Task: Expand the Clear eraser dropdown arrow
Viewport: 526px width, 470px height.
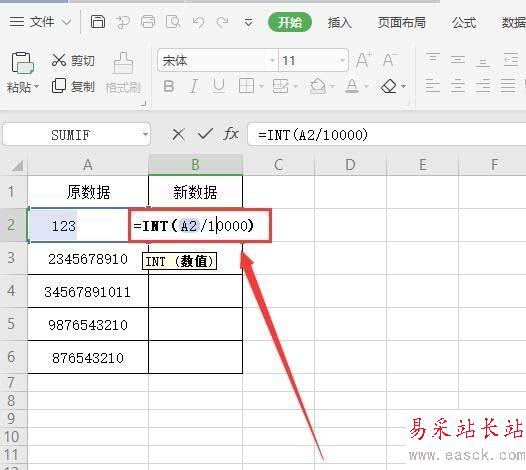Action: click(x=404, y=87)
